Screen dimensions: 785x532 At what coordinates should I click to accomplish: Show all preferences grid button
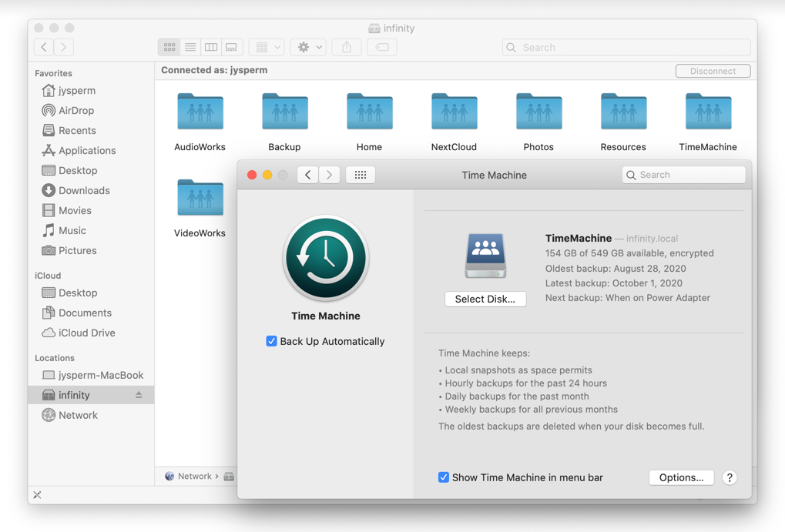[361, 175]
